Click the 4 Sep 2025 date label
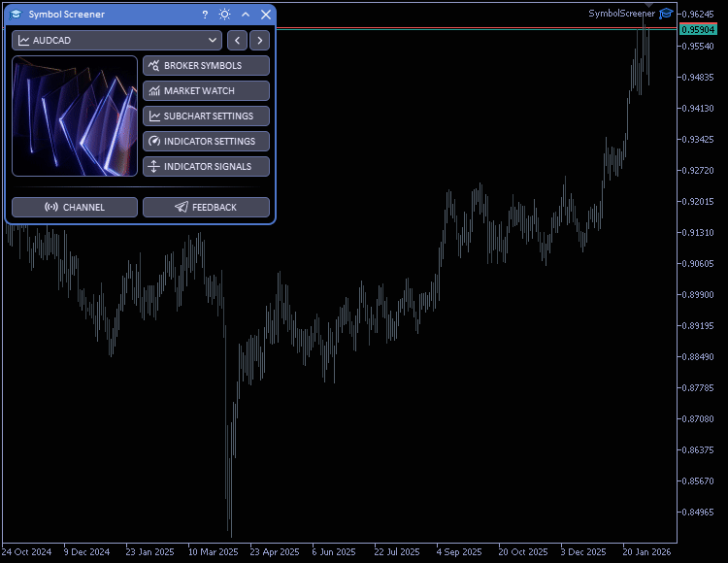 click(x=459, y=552)
